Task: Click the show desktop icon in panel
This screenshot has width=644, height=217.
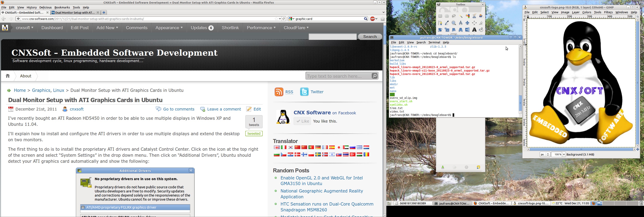Action: pyautogui.click(x=389, y=204)
